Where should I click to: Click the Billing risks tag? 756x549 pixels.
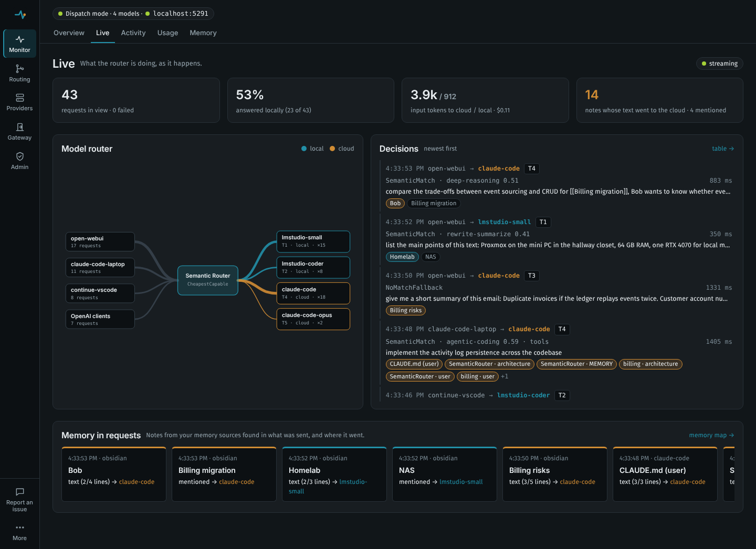pos(406,311)
